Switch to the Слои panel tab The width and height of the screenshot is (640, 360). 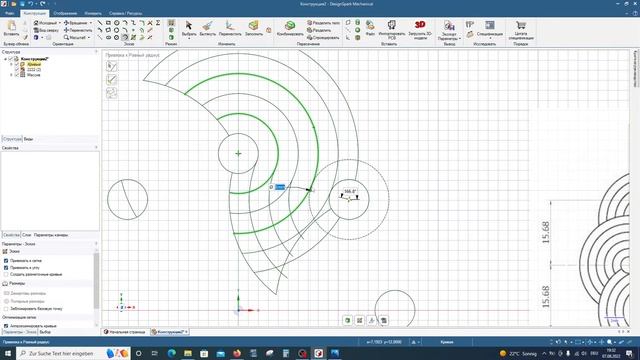pyautogui.click(x=27, y=235)
